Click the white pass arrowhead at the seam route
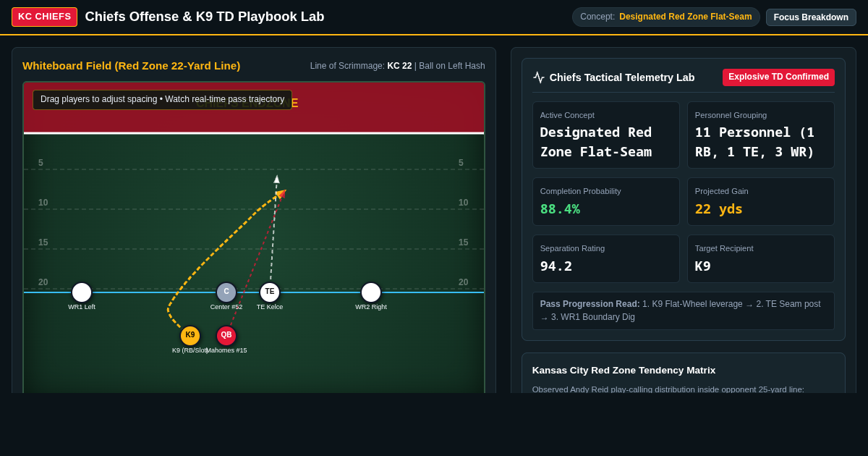 point(276,179)
